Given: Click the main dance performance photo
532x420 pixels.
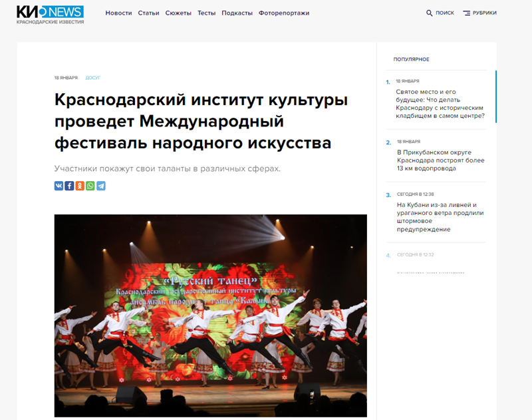Looking at the screenshot, I should click(210, 315).
